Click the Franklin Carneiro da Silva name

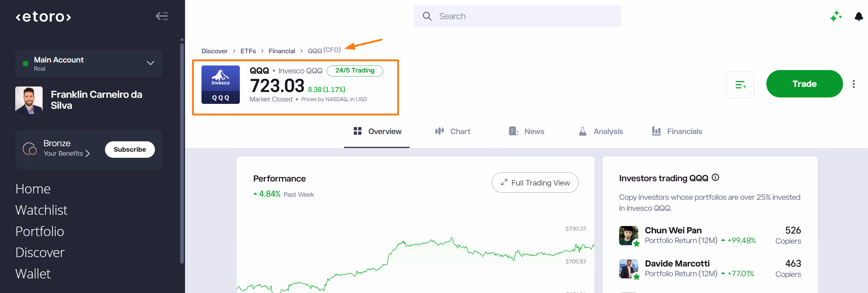click(96, 100)
